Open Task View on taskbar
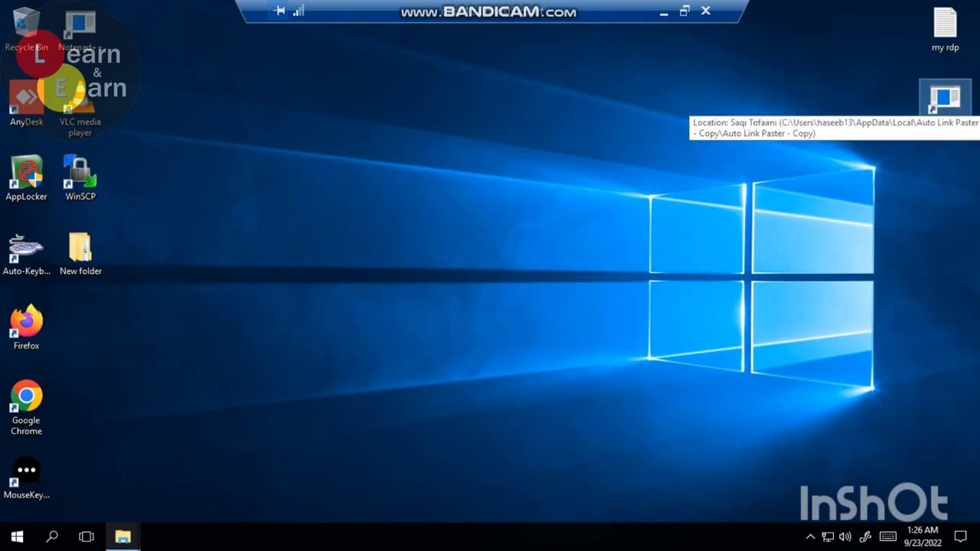Screen dimensions: 980x551 87,536
